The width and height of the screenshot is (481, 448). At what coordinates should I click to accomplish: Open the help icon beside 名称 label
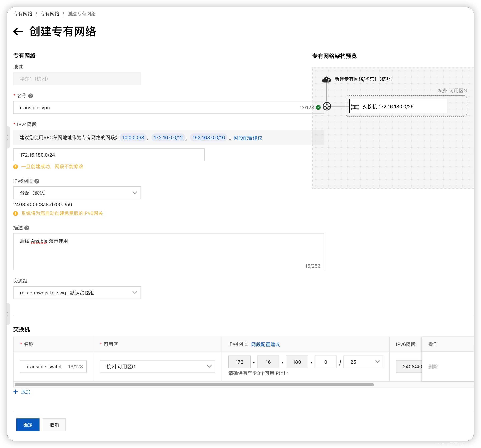coord(31,96)
